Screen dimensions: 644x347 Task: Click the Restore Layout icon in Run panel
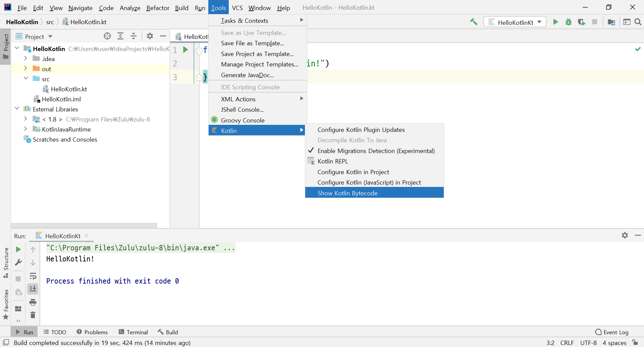click(x=18, y=309)
